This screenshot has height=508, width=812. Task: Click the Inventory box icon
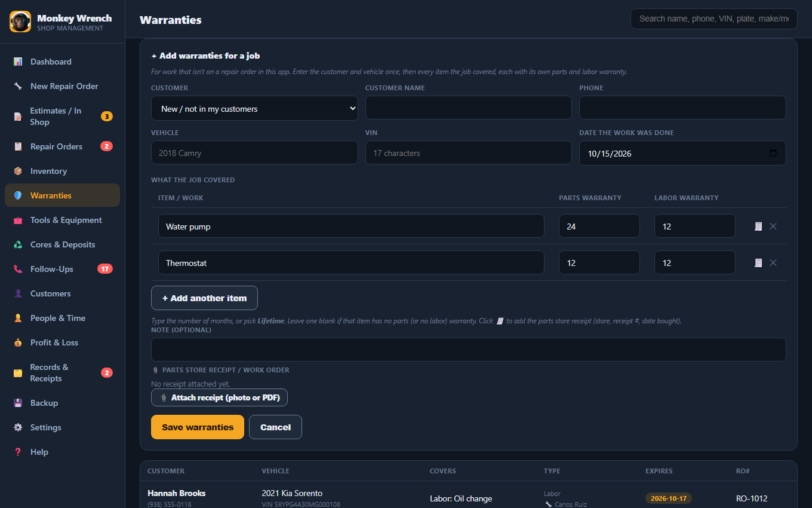[x=18, y=171]
